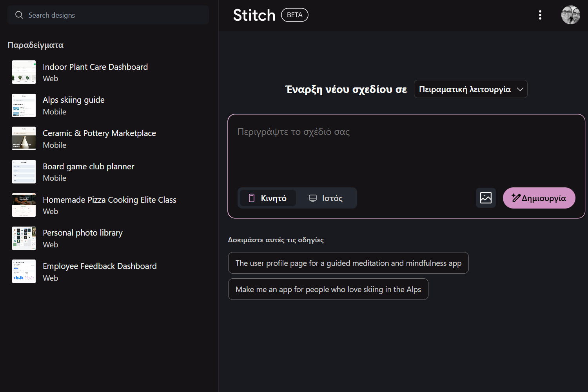Open Personal photo library thumbnail
The image size is (588, 392).
pos(24,238)
